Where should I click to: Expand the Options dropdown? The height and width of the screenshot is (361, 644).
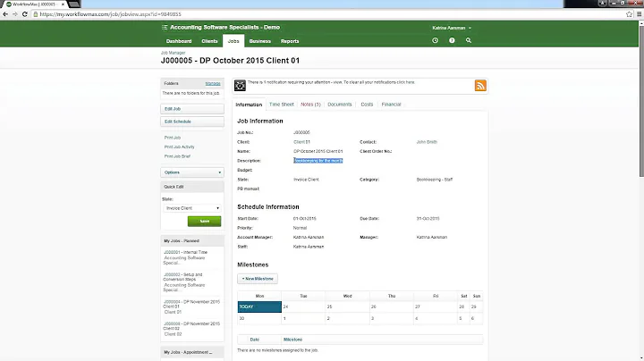pyautogui.click(x=192, y=172)
